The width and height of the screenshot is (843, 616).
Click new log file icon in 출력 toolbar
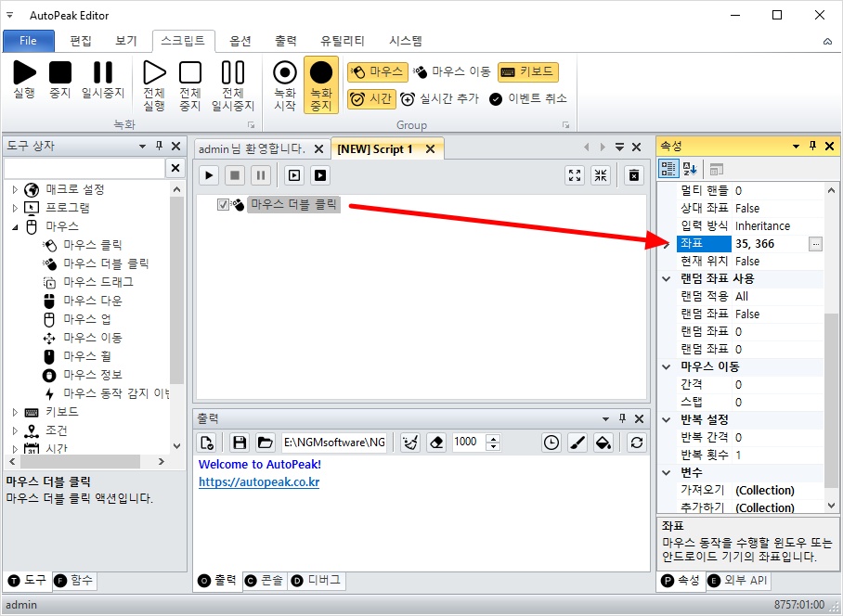click(207, 443)
